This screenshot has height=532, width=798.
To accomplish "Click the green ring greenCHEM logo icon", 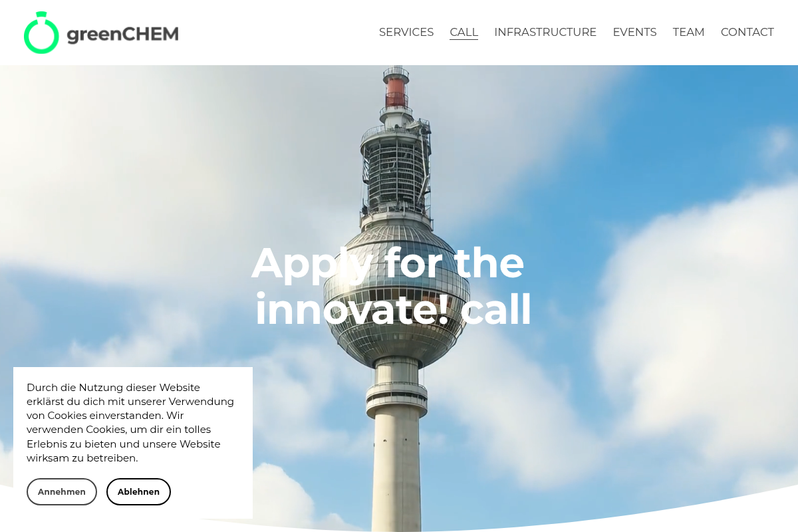I will pos(41,33).
